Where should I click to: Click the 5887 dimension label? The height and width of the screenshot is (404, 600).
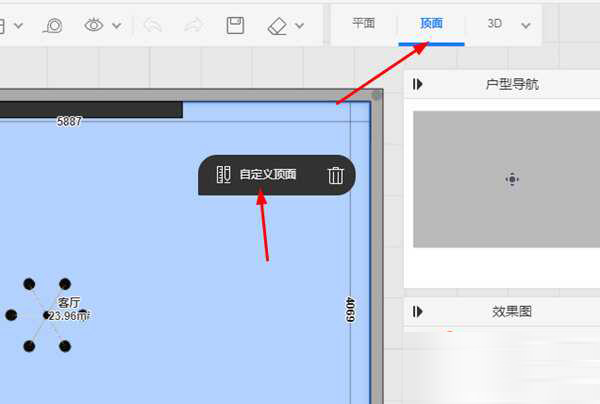69,121
